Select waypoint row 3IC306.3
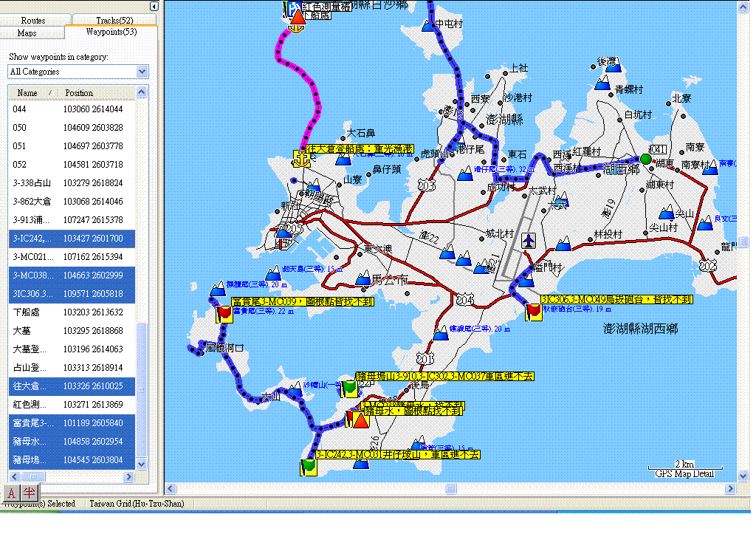The width and height of the screenshot is (756, 548). pyautogui.click(x=72, y=293)
